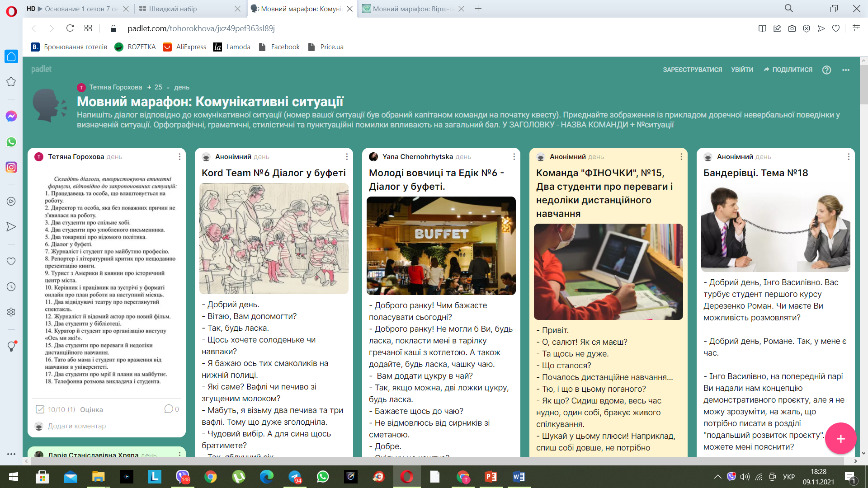Screen dimensions: 868x488
Task: Click Додати коментар input field
Action: (77, 426)
